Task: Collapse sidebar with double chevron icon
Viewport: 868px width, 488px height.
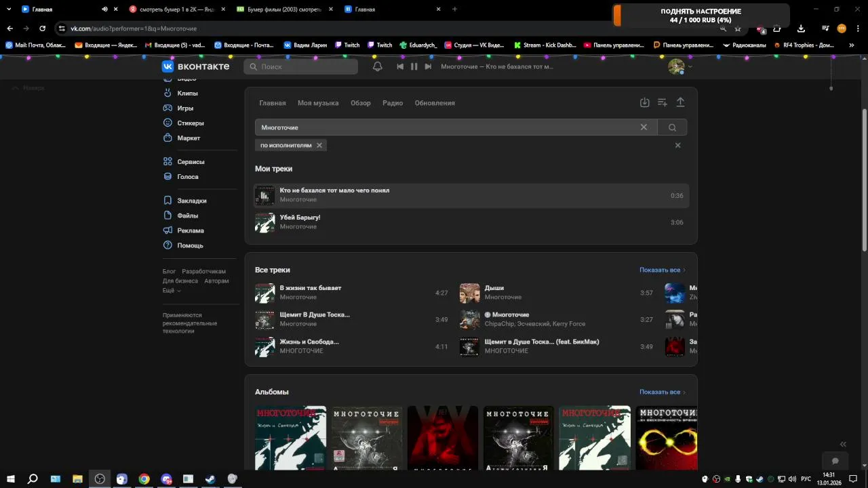Action: pos(843,444)
